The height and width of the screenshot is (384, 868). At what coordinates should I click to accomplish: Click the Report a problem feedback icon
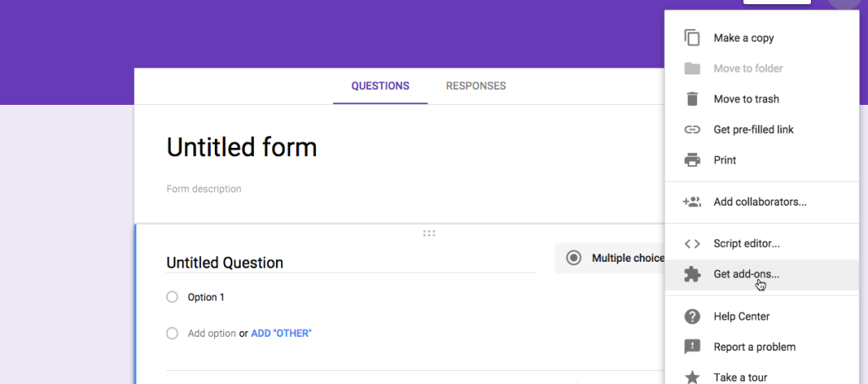pyautogui.click(x=692, y=347)
